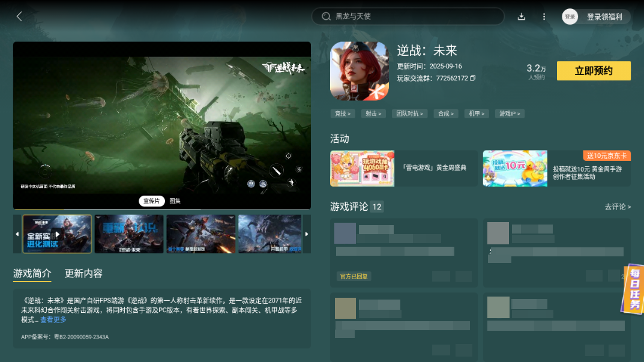Click the search magnifier icon
This screenshot has height=362, width=644.
tap(326, 16)
